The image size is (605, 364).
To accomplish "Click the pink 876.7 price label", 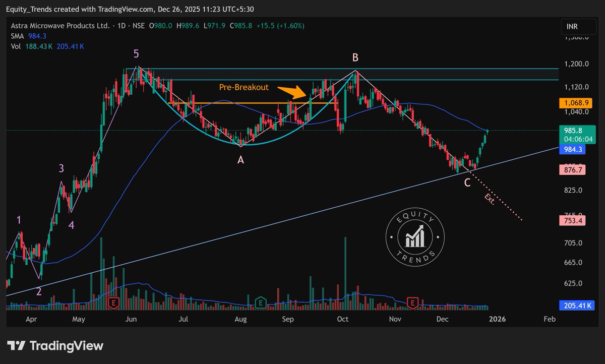I will coord(572,171).
